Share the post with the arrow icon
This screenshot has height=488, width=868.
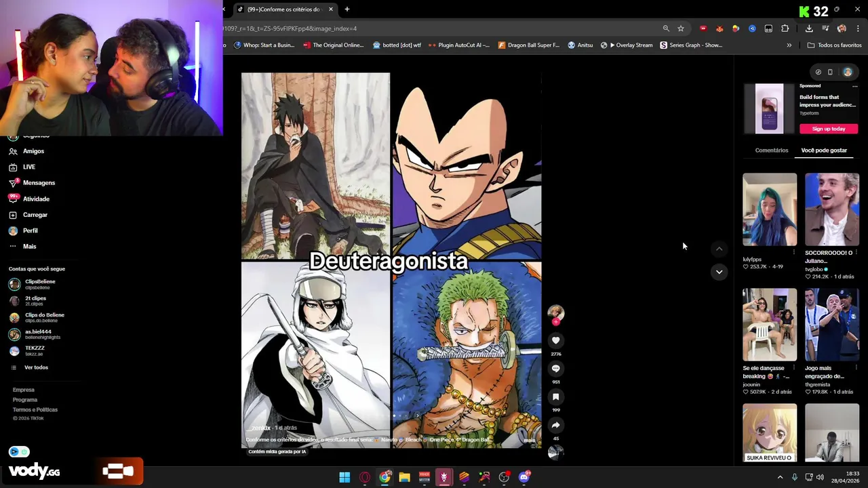point(555,426)
